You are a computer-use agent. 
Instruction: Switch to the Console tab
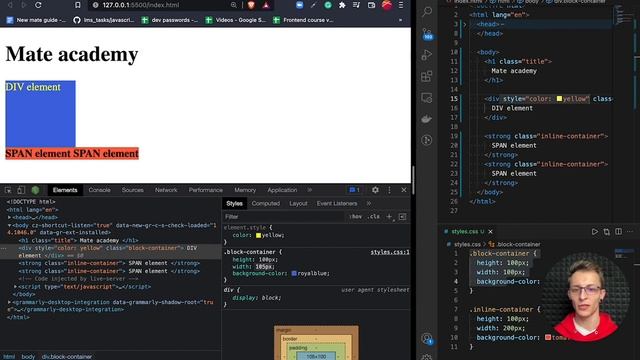coord(100,190)
